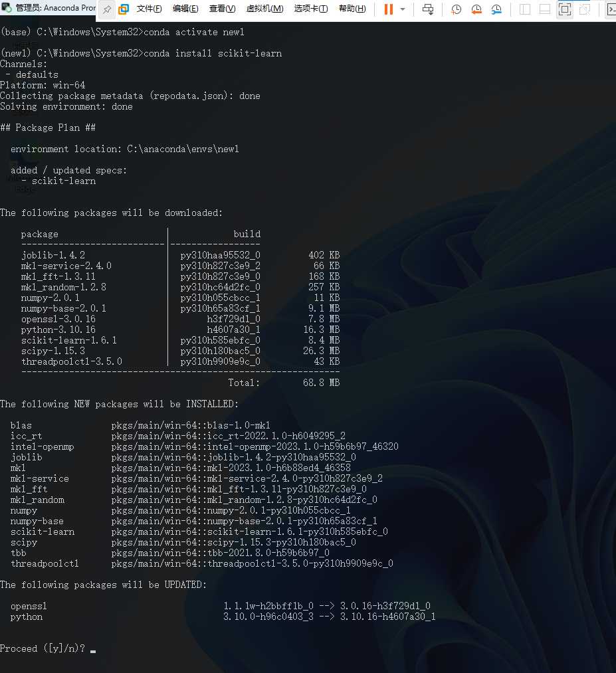Image resolution: width=616 pixels, height=673 pixels.
Task: Click 'The following packages will be UPDATED:' line
Action: [x=104, y=585]
